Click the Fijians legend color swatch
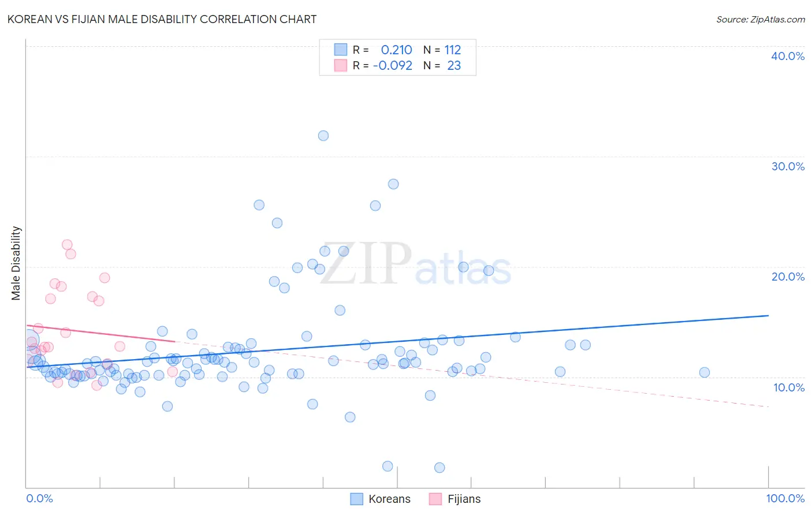Viewport: 812px width, 515px height. pos(435,499)
